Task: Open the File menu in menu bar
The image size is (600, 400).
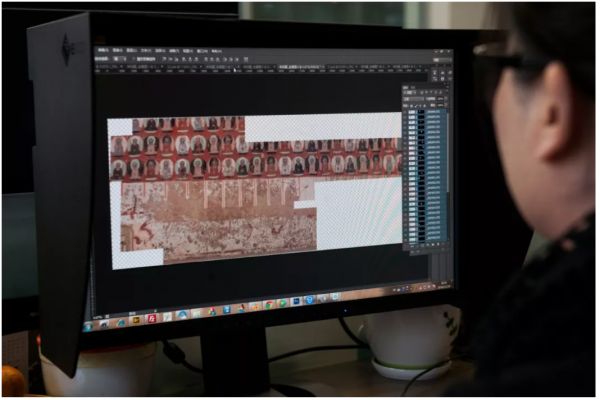Action: 102,49
